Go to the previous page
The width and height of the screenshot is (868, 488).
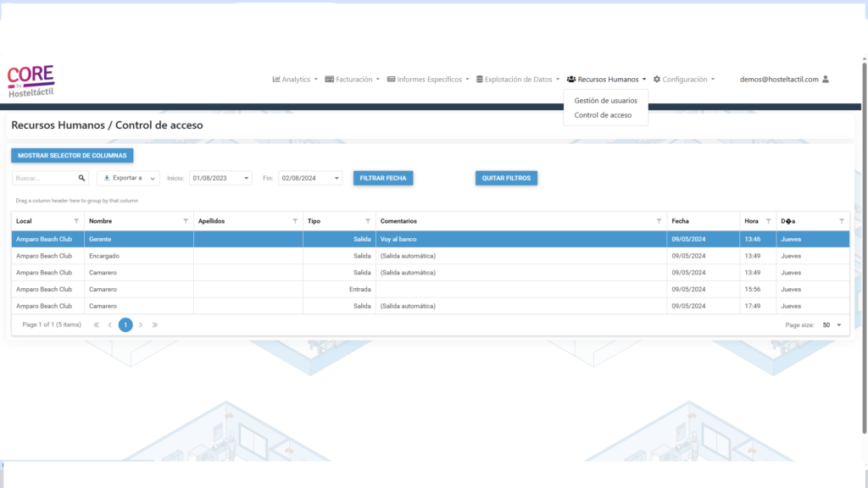pyautogui.click(x=110, y=324)
